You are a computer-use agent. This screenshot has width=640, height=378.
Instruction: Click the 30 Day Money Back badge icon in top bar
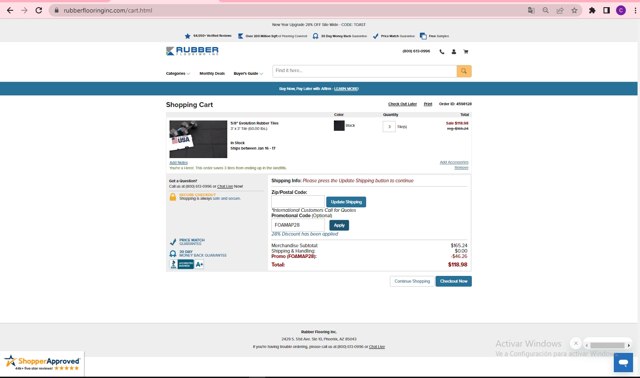[x=316, y=36]
